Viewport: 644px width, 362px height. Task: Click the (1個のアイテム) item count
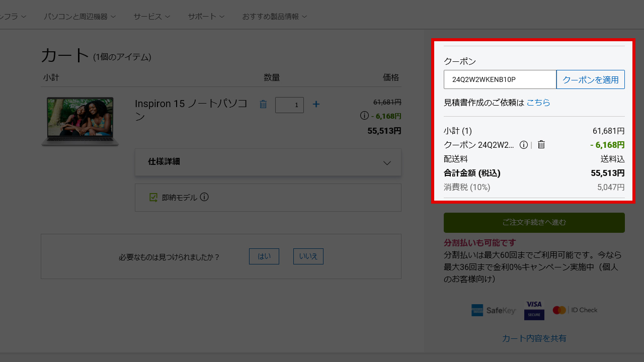point(122,57)
